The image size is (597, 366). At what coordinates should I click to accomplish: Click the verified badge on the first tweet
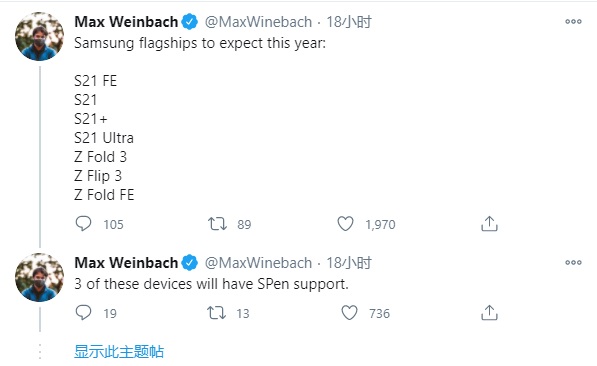click(189, 22)
